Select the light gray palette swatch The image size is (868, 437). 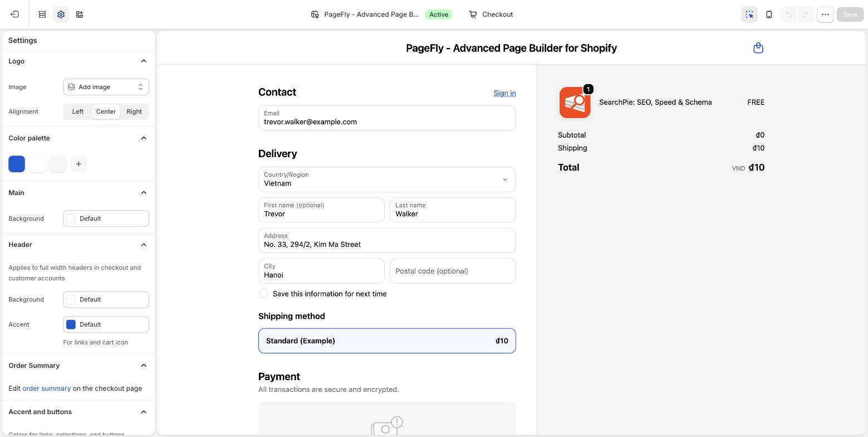[58, 164]
